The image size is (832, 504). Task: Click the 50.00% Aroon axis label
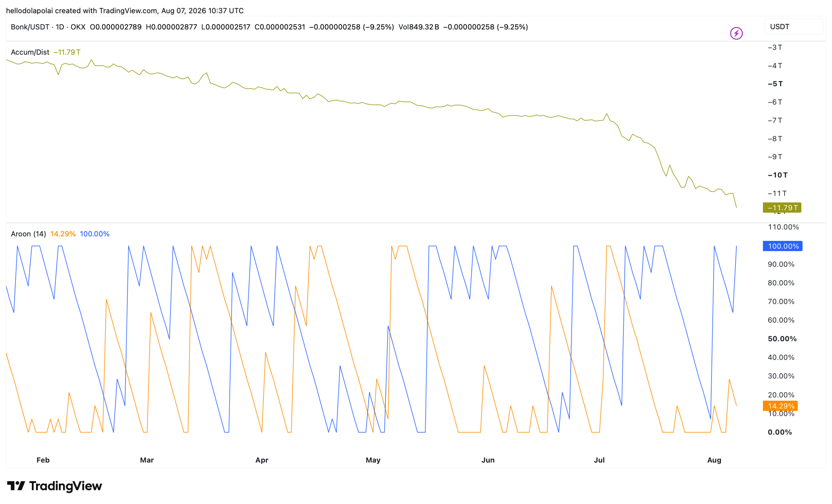(x=782, y=339)
